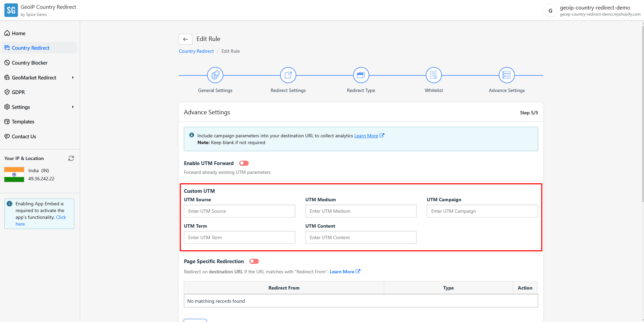The height and width of the screenshot is (322, 644).
Task: Open GDPR page from sidebar
Action: [18, 92]
